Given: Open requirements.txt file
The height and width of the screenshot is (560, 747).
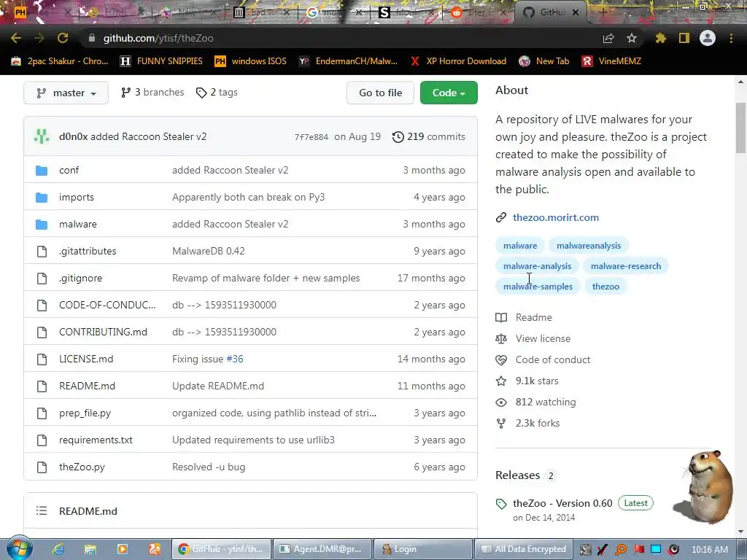Looking at the screenshot, I should [x=96, y=440].
